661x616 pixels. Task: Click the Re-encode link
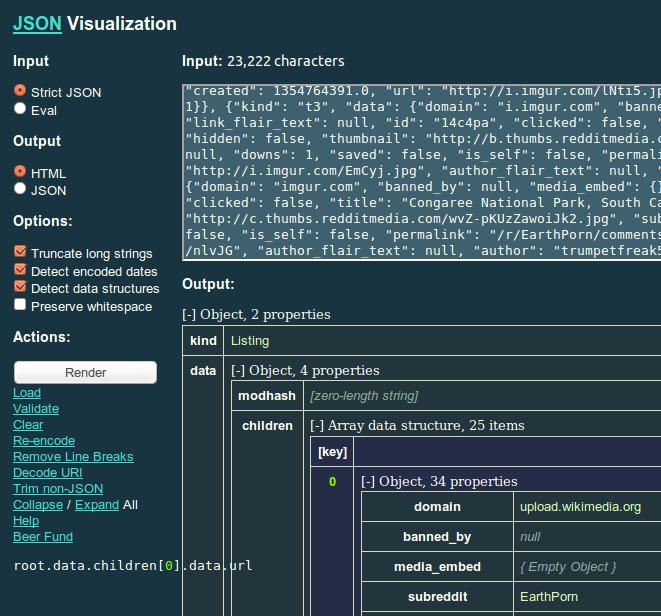pyautogui.click(x=44, y=441)
